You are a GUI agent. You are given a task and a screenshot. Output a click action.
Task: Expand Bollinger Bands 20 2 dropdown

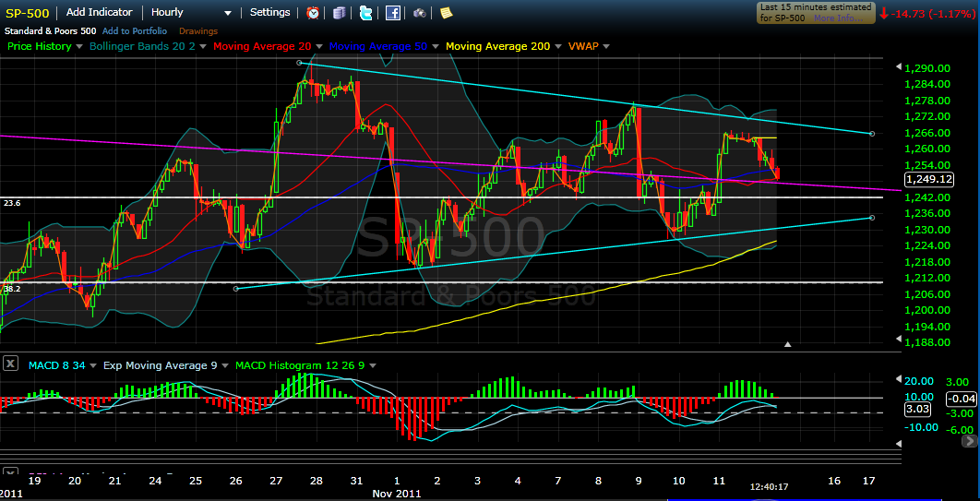pos(202,46)
